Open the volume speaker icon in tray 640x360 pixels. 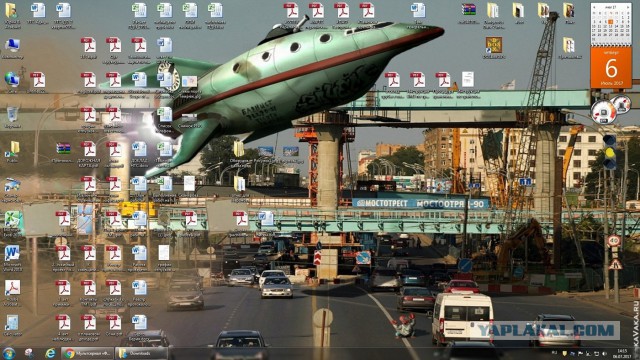point(604,353)
